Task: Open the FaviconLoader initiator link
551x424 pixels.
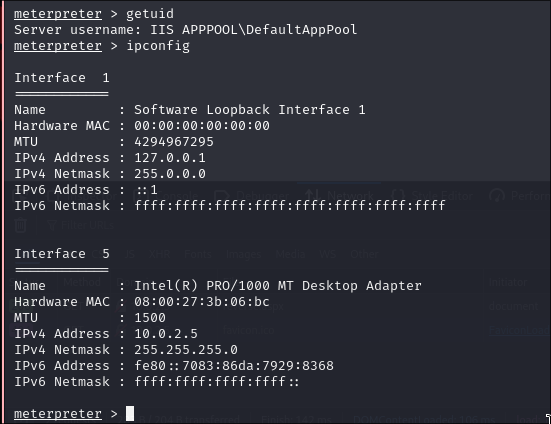Action: point(519,330)
